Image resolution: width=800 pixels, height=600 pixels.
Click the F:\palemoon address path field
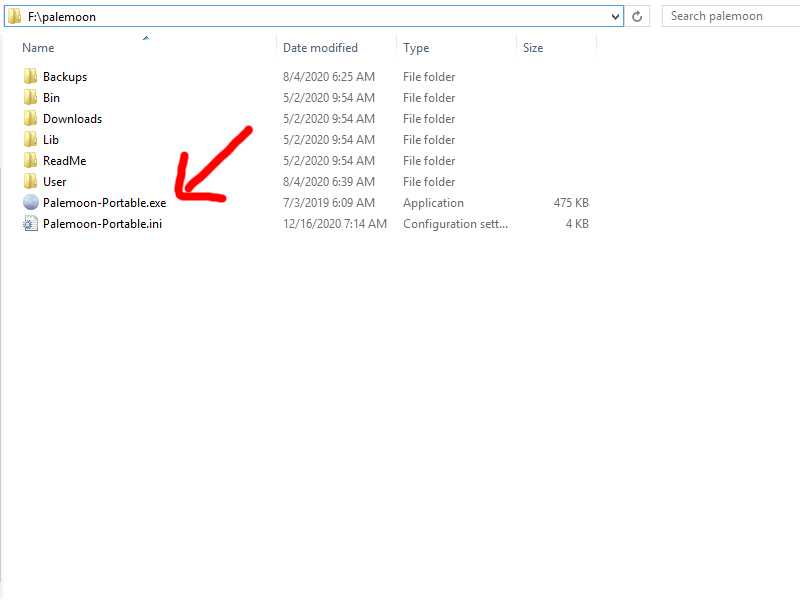(x=300, y=17)
